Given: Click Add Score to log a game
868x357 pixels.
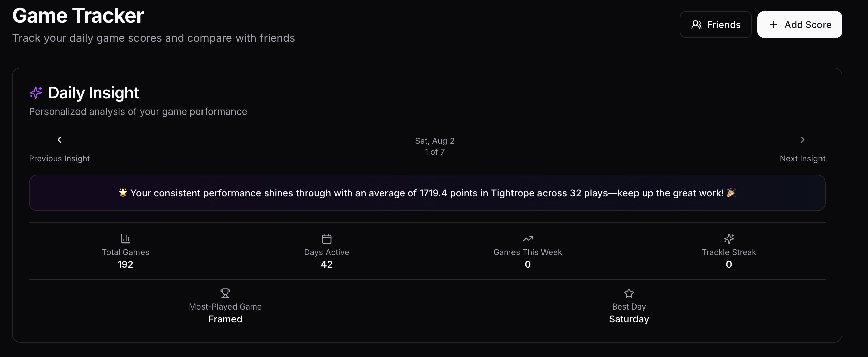Looking at the screenshot, I should click(800, 24).
